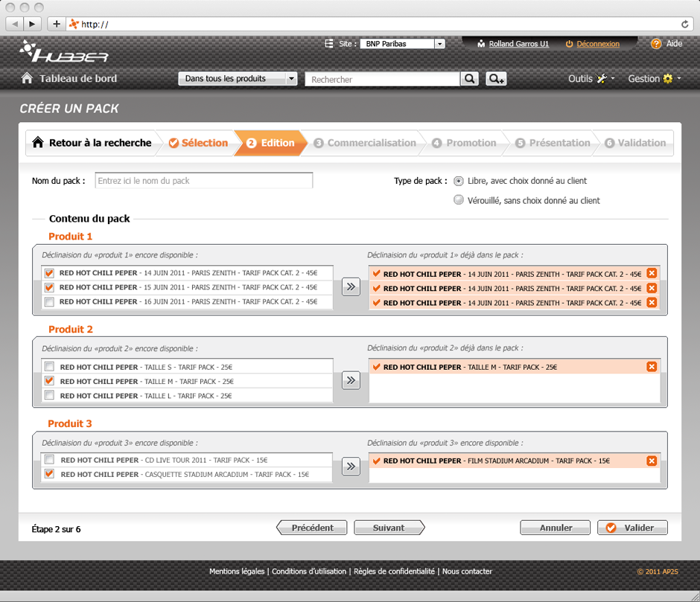Viewport: 700px width, 602px height.
Task: Click the Déconnexion link
Action: click(598, 44)
